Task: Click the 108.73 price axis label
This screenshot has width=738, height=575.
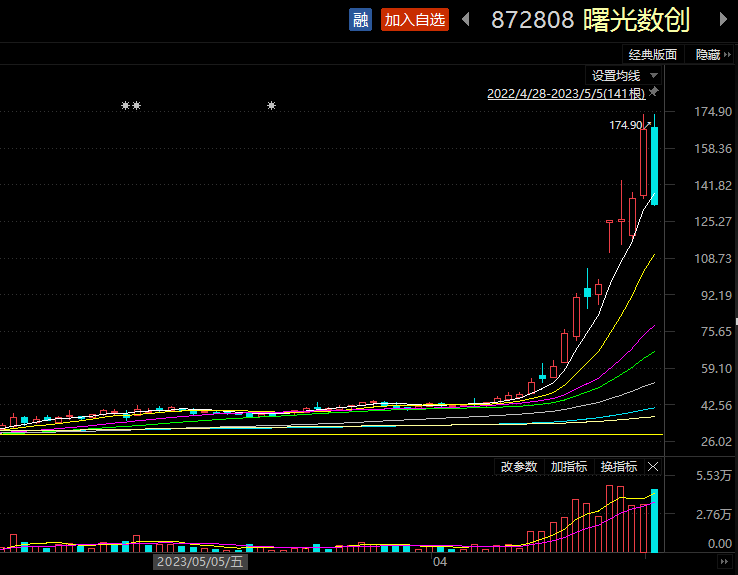Action: click(713, 258)
